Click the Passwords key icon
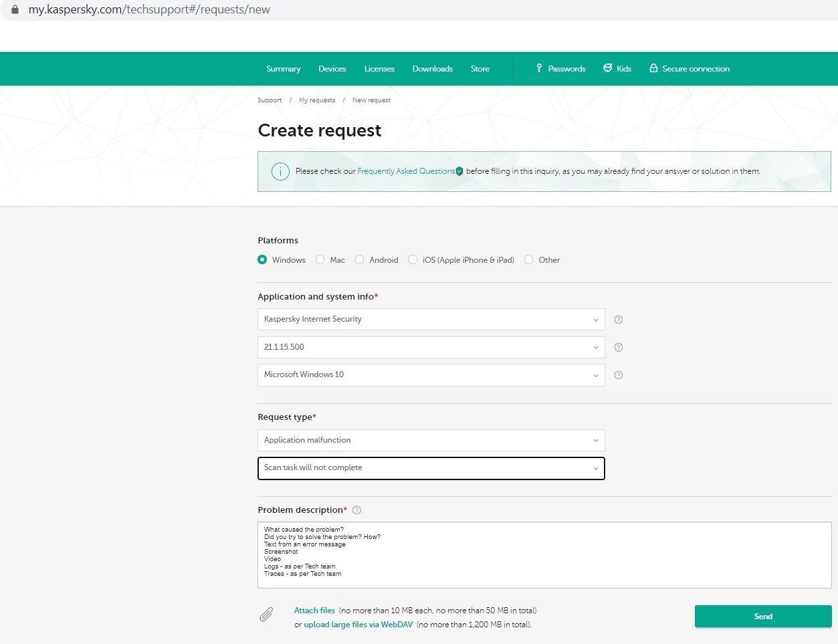This screenshot has height=644, width=838. pyautogui.click(x=539, y=68)
